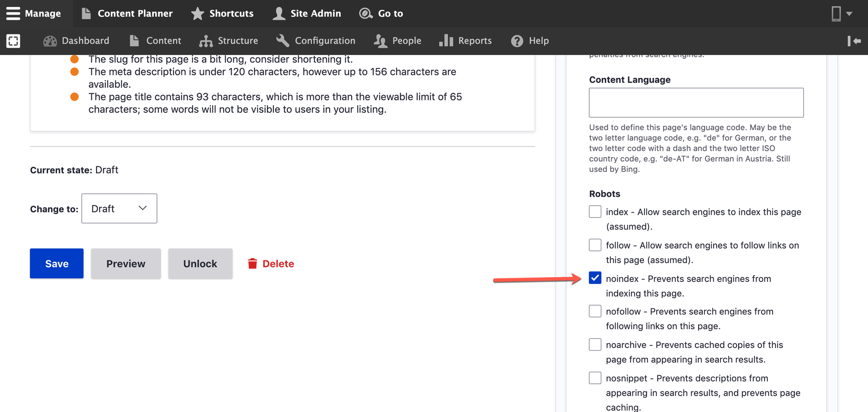The image size is (868, 412).
Task: Expand the device preview dropdown arrow
Action: point(849,13)
